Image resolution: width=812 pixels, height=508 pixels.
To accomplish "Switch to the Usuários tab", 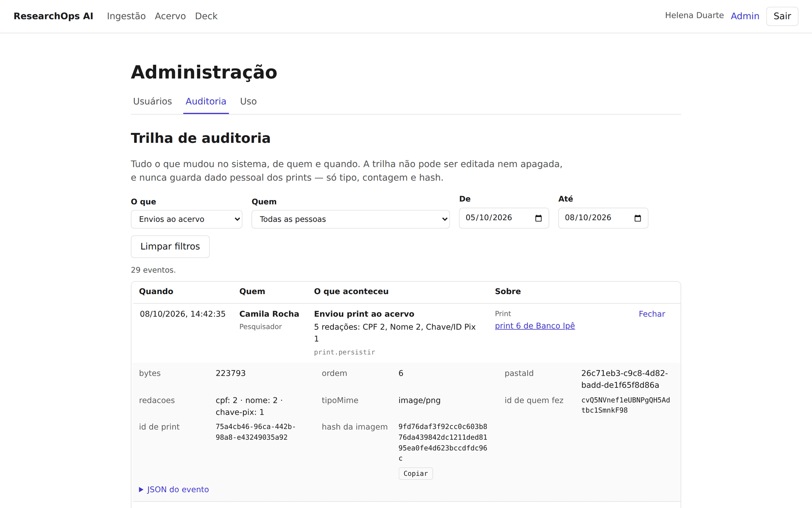I will (x=152, y=102).
